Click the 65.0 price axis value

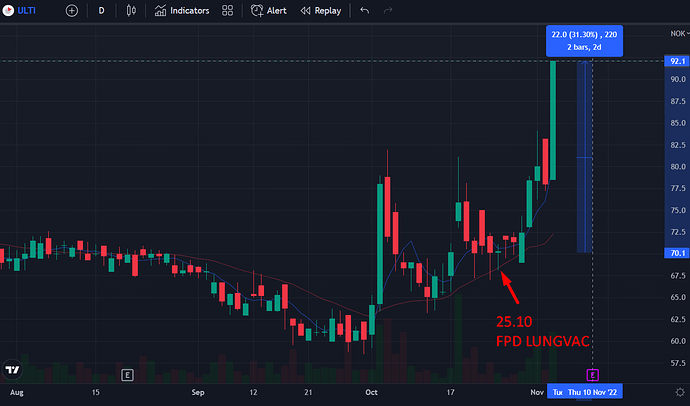click(x=678, y=297)
